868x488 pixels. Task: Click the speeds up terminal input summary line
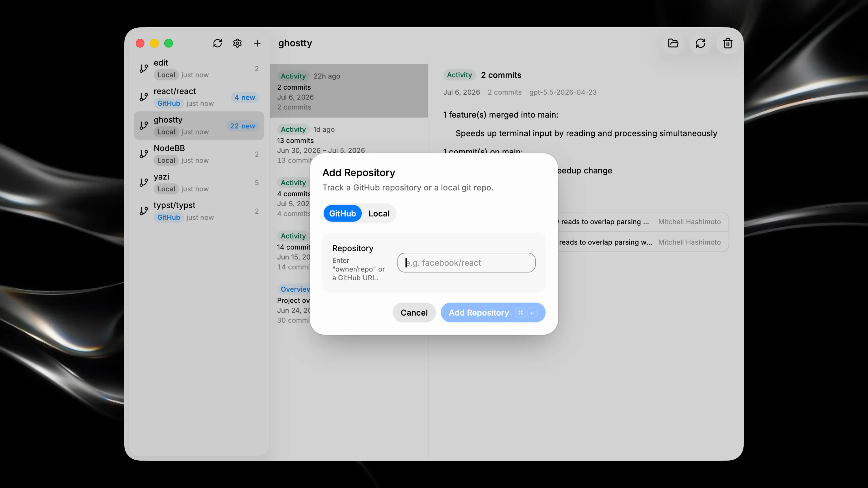(x=586, y=133)
